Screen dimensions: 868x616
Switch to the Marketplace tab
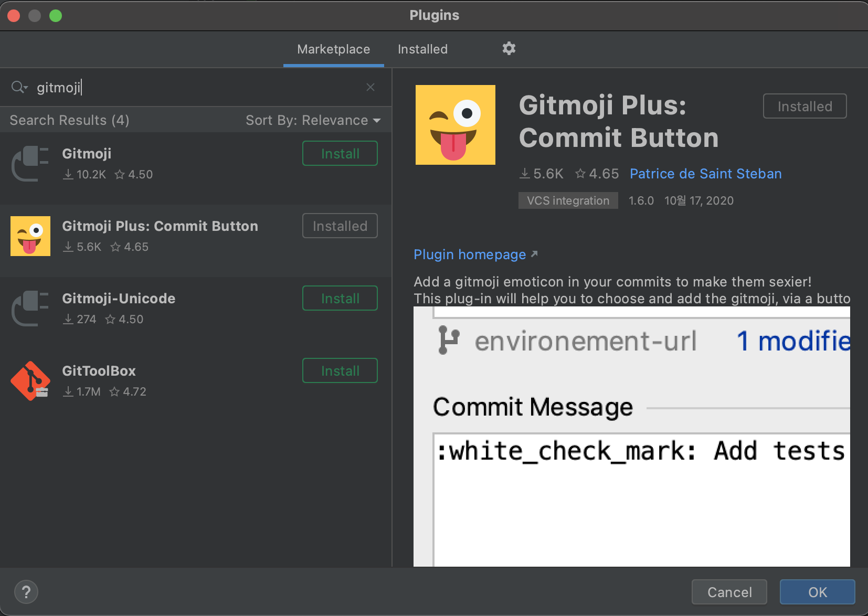click(333, 49)
